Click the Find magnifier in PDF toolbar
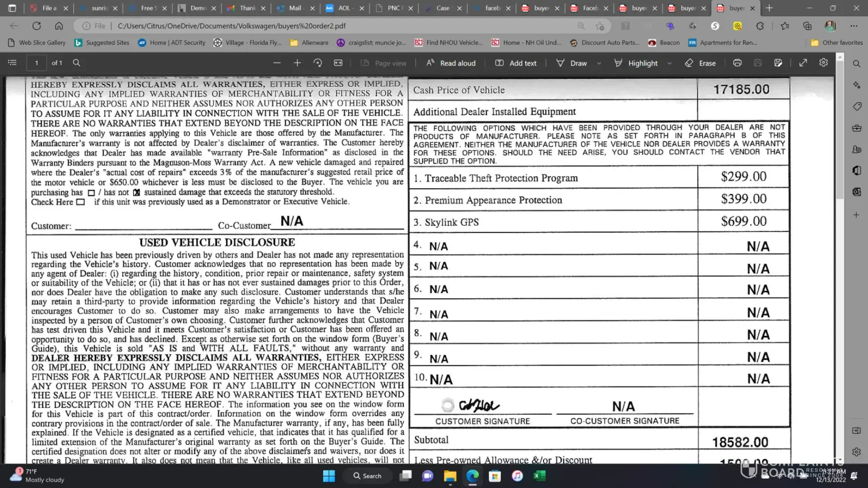This screenshot has width=868, height=488. pyautogui.click(x=77, y=63)
